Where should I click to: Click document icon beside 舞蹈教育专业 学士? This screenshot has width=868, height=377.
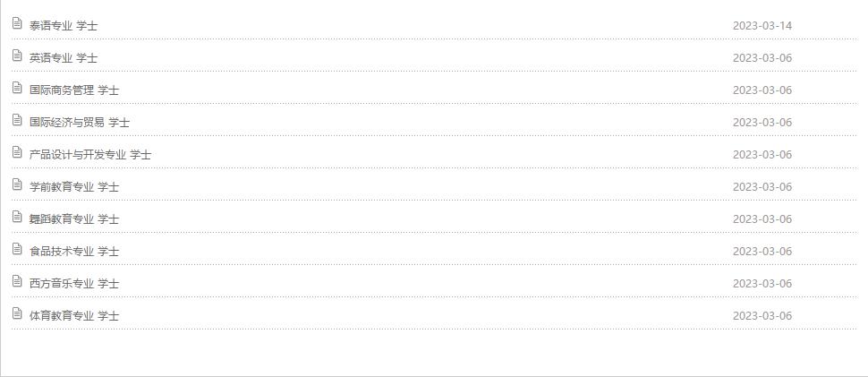coord(17,217)
